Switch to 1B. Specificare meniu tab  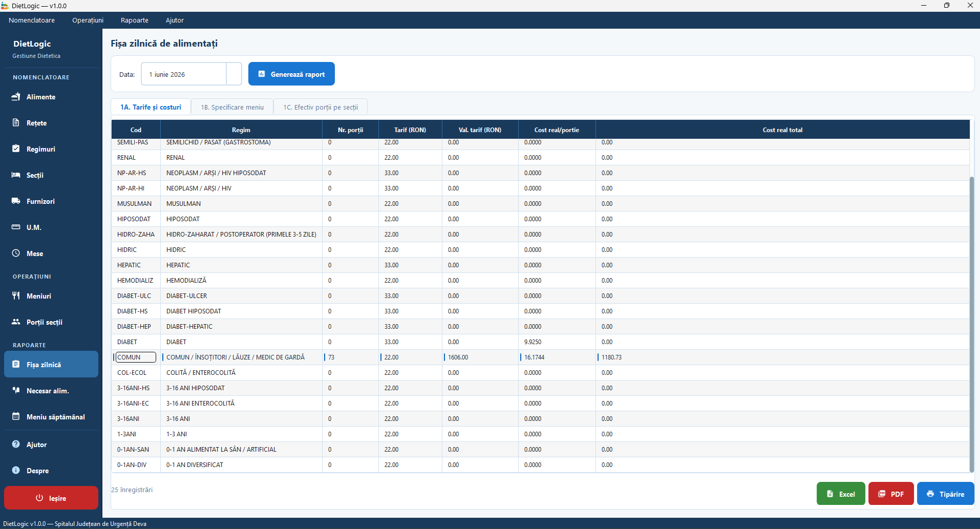232,107
